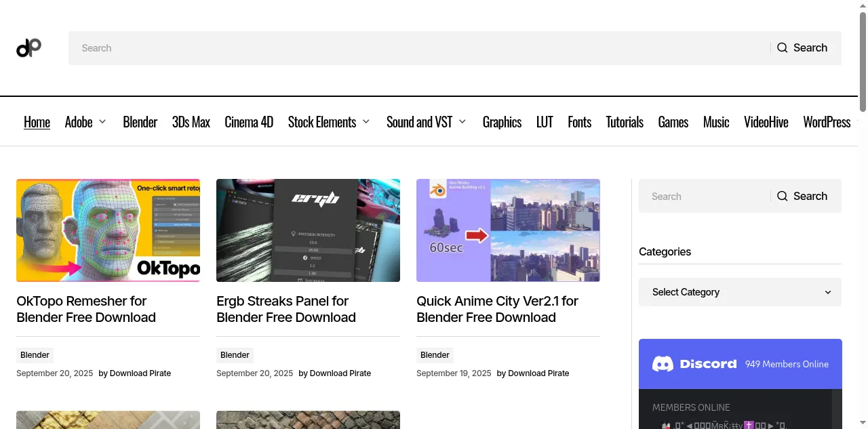Focus the top search input field
Viewport: 868px width, 429px height.
pyautogui.click(x=419, y=48)
